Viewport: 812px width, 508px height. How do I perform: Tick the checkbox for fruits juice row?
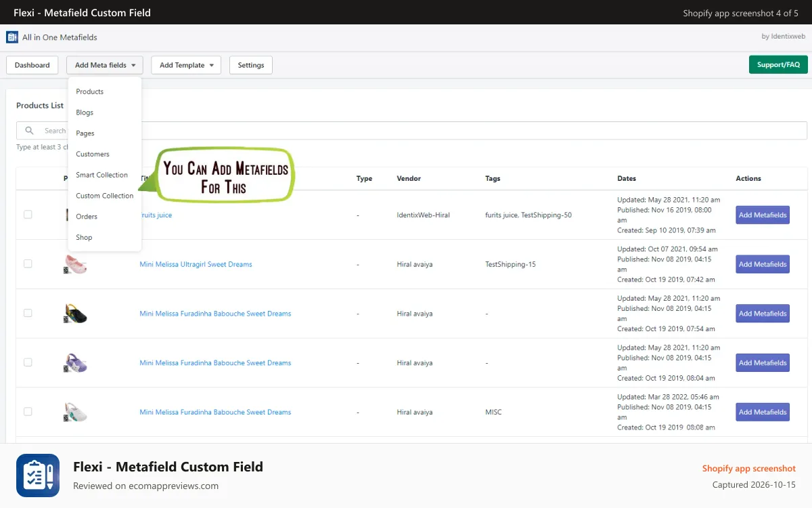pos(28,215)
